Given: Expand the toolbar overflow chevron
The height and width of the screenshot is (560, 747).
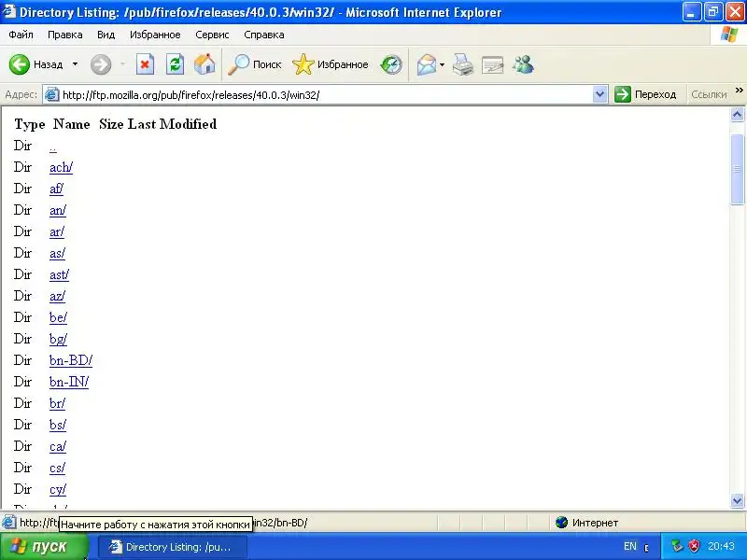Looking at the screenshot, I should coord(739,90).
